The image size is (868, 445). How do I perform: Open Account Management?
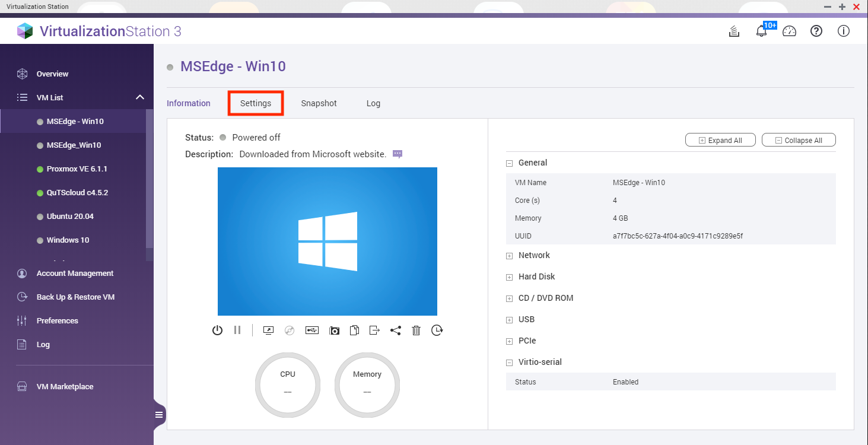[x=75, y=274]
